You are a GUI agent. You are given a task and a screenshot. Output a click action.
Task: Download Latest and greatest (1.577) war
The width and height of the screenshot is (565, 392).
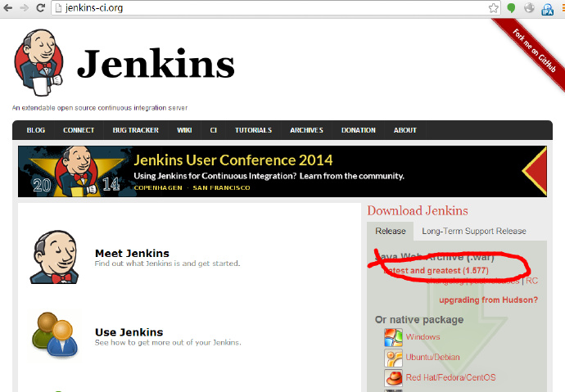tap(436, 271)
